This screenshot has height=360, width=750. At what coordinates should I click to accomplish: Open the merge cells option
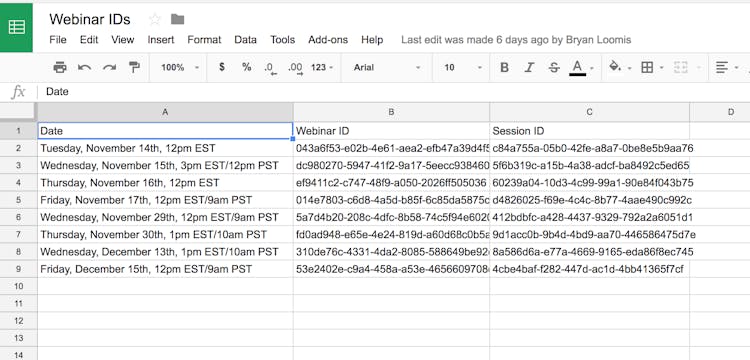pyautogui.click(x=680, y=67)
